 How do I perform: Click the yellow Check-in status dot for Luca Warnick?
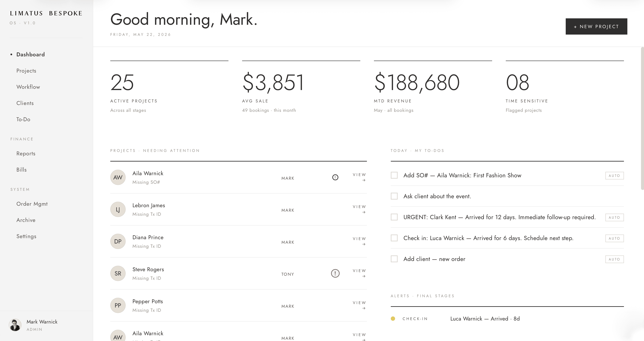coord(393,319)
